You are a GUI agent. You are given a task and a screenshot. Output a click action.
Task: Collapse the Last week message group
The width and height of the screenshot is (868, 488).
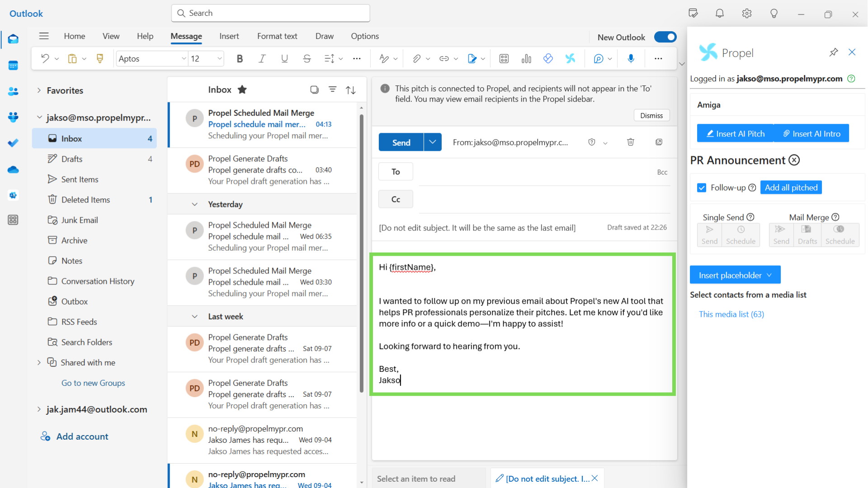click(x=195, y=316)
